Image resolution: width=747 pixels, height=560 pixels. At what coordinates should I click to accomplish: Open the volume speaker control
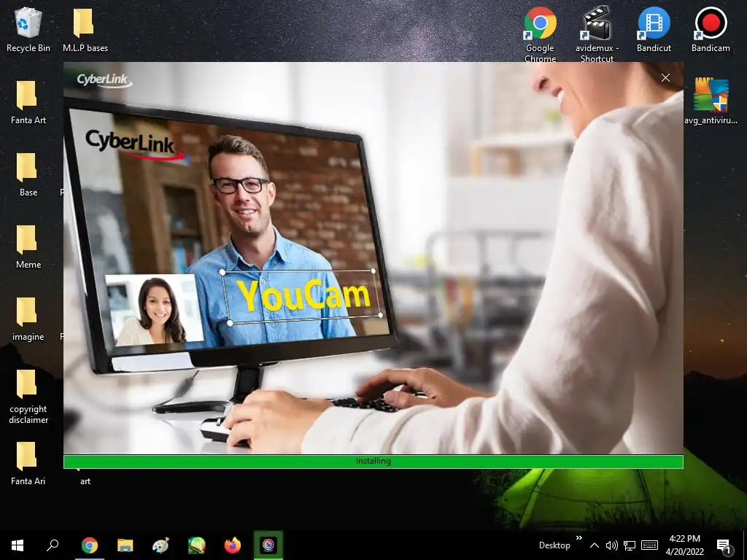tap(612, 545)
